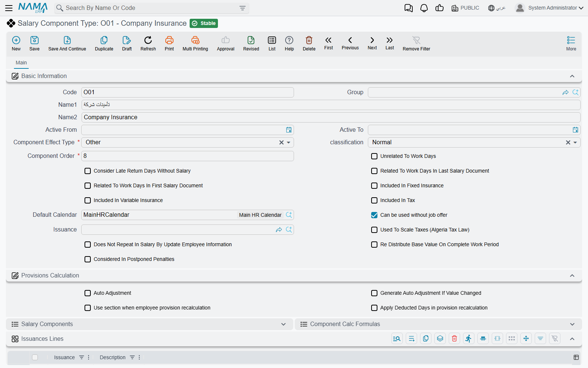The image size is (588, 368).
Task: Expand the Component Calc Formulas section
Action: [x=572, y=324]
